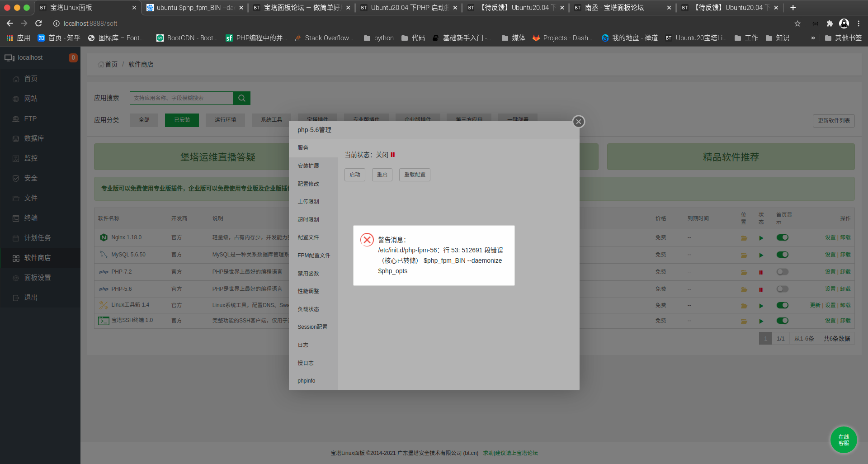Click Nginx running status play icon

coord(761,238)
